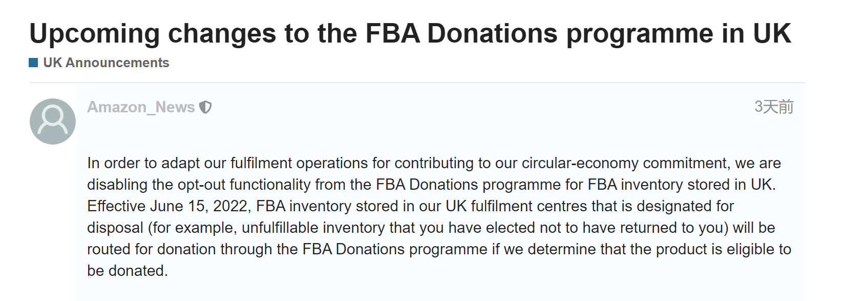Open the Amazon_News user profile name
Image resolution: width=868 pixels, height=301 pixels.
coord(141,107)
